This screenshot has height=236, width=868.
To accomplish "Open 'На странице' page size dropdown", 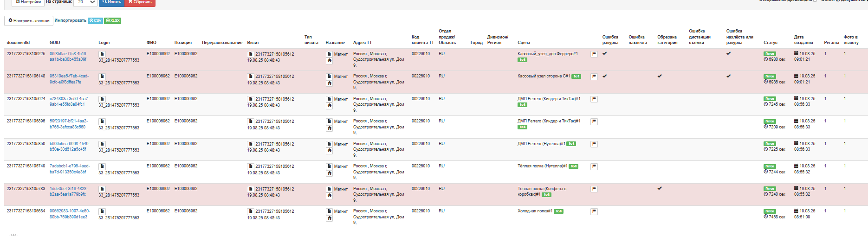I will point(85,2).
